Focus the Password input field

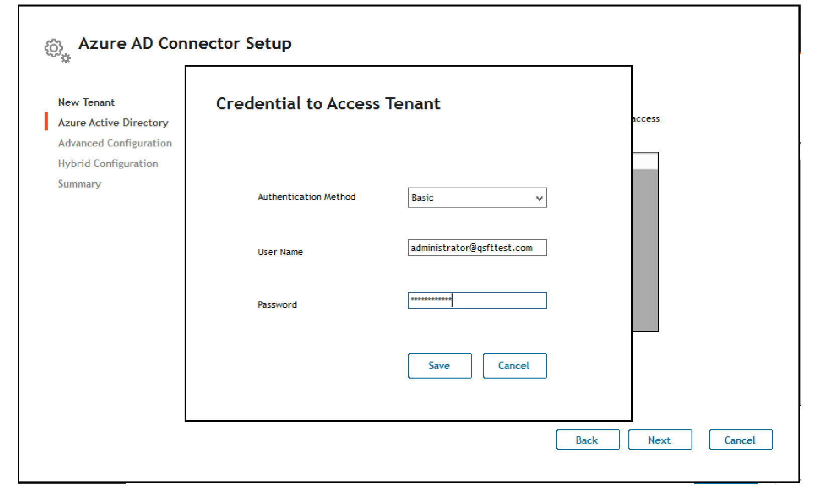[477, 300]
